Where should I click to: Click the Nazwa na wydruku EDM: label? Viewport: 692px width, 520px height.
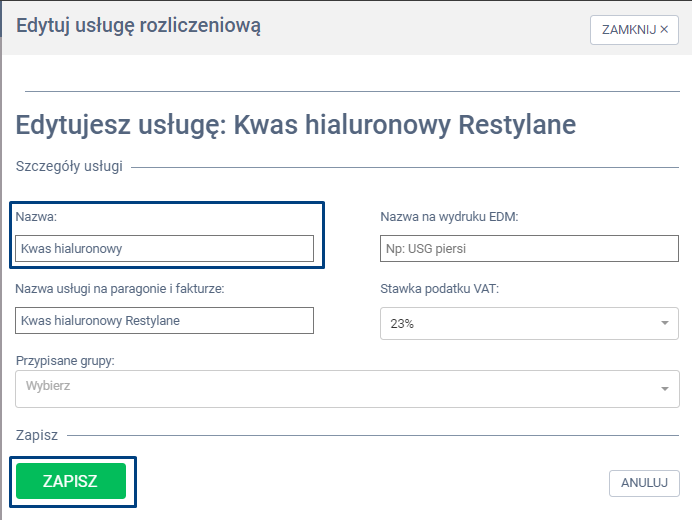point(447,216)
